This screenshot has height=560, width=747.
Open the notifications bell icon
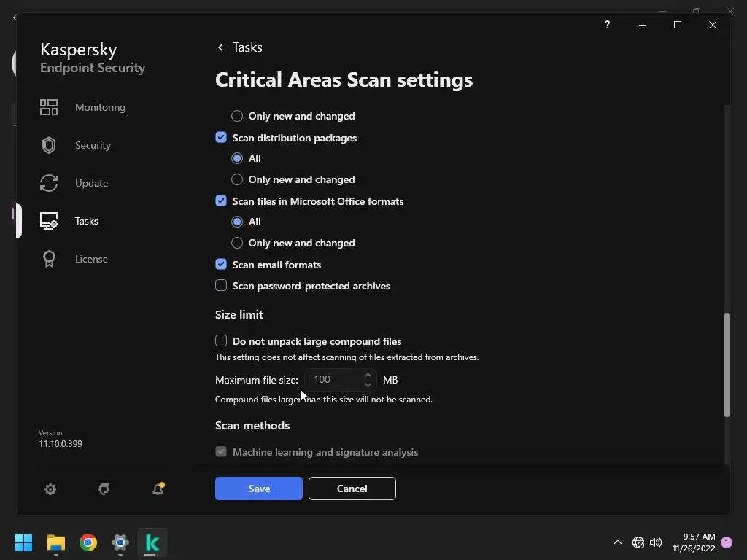click(x=158, y=489)
